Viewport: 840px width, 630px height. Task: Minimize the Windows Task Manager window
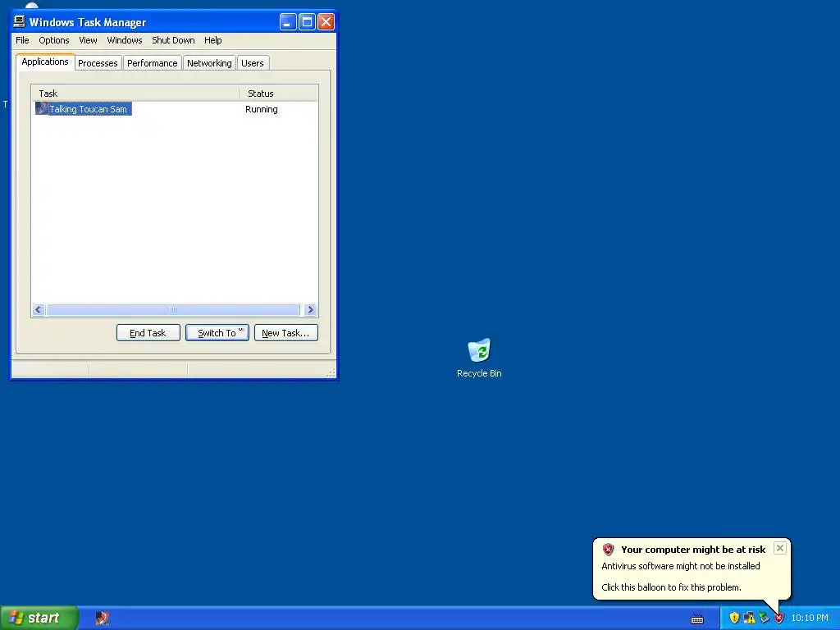pos(288,22)
